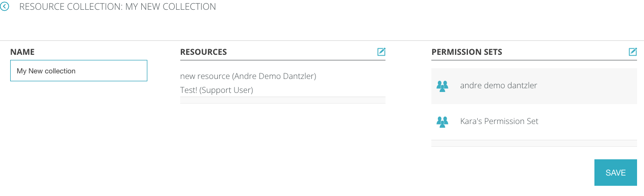Open the Permission Sets edit icon
The image size is (644, 196).
pos(632,52)
